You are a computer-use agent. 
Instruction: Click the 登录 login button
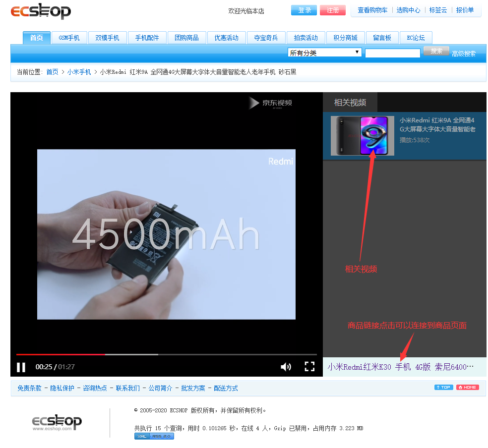coord(304,10)
